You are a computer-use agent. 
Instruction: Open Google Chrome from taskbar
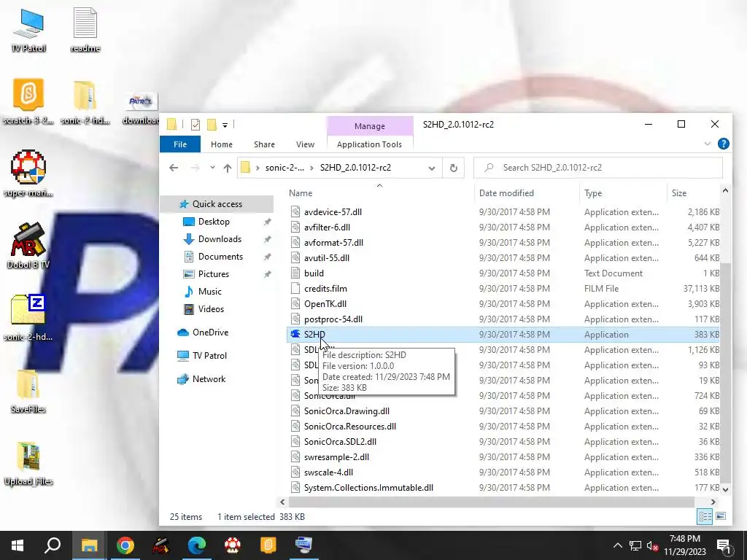(125, 545)
